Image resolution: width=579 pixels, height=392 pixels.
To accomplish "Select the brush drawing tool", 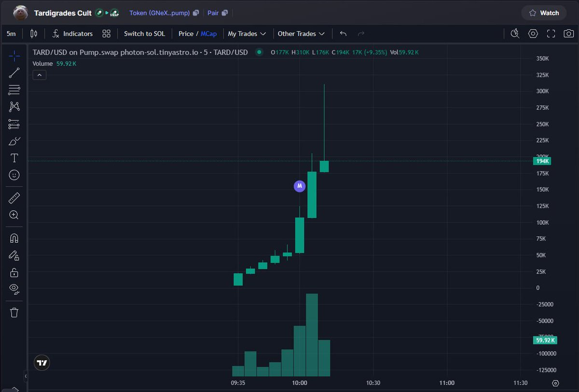I will point(15,141).
